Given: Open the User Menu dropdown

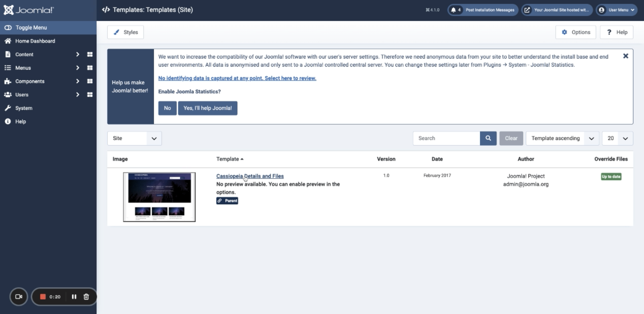Looking at the screenshot, I should pos(616,10).
